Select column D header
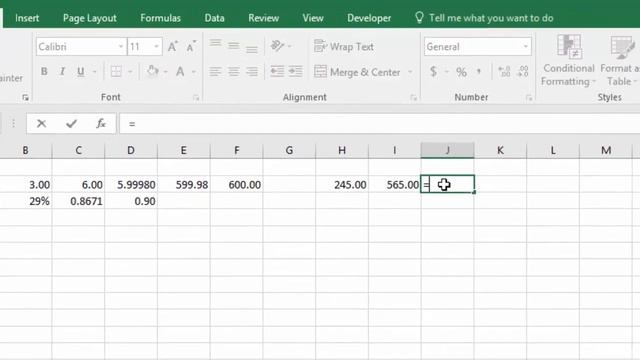Viewport: 640px width, 360px height. pyautogui.click(x=131, y=150)
